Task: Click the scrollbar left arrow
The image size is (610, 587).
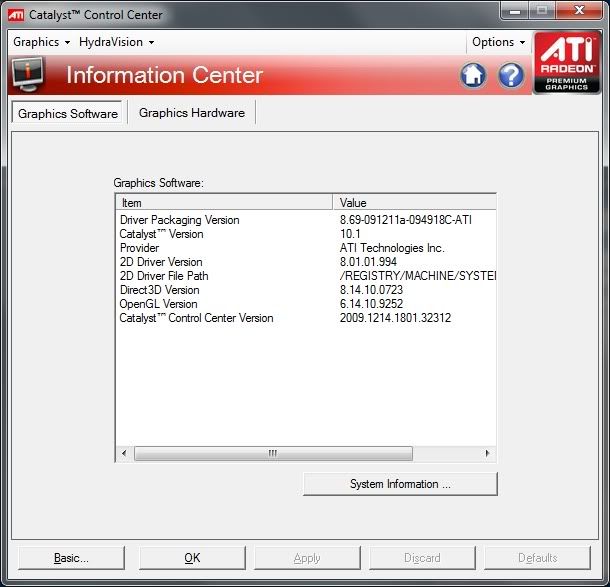Action: [x=124, y=453]
